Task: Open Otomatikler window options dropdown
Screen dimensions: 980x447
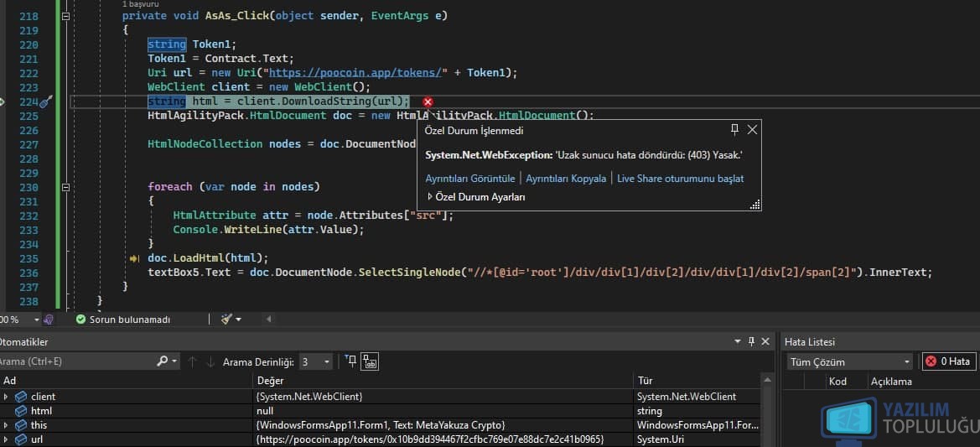Action: 738,341
